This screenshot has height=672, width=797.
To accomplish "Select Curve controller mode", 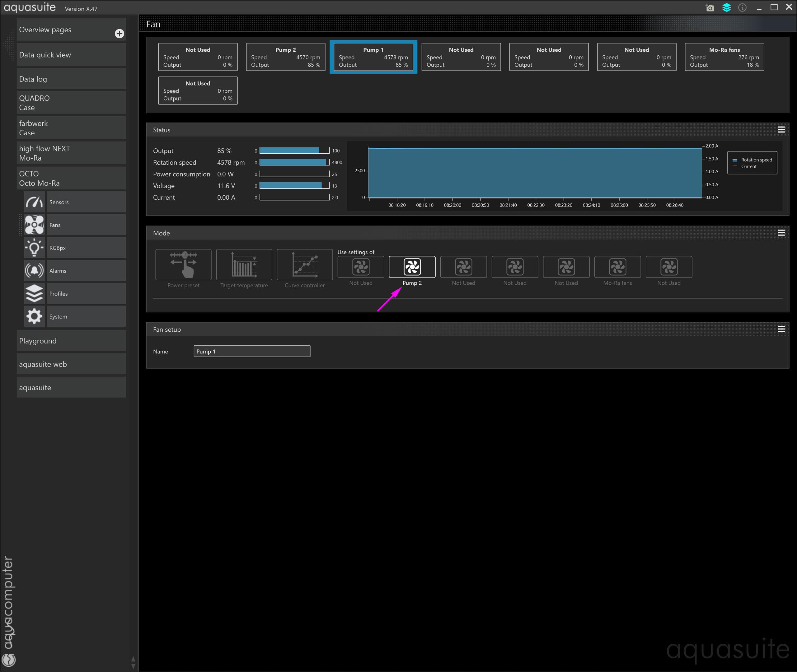I will tap(304, 265).
